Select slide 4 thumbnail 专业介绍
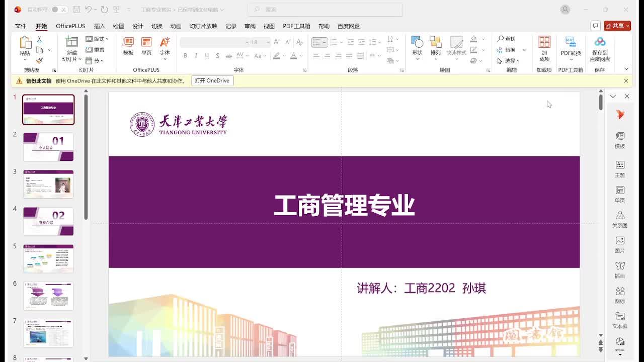Screen dimensions: 644x362 coord(48,221)
